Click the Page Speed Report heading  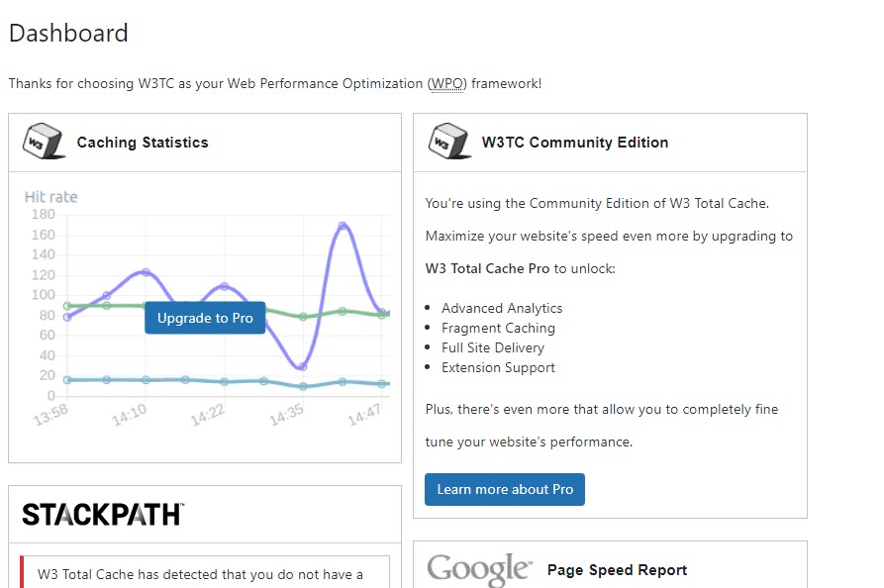tap(618, 570)
